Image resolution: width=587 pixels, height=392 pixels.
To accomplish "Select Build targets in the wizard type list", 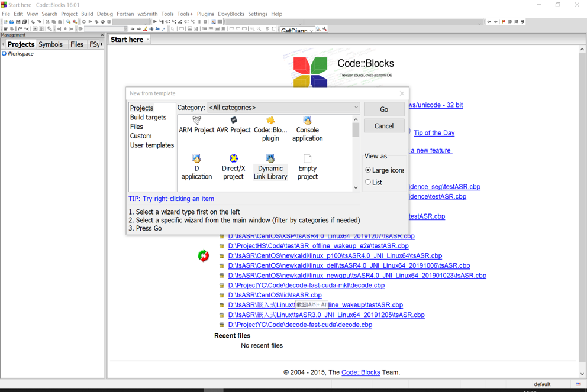I will click(148, 117).
